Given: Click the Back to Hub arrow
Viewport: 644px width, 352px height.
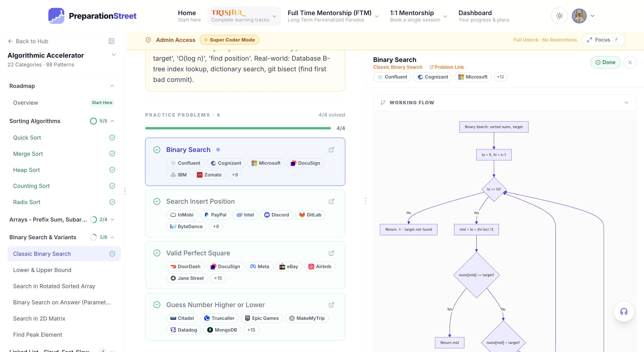Looking at the screenshot, I should point(10,41).
